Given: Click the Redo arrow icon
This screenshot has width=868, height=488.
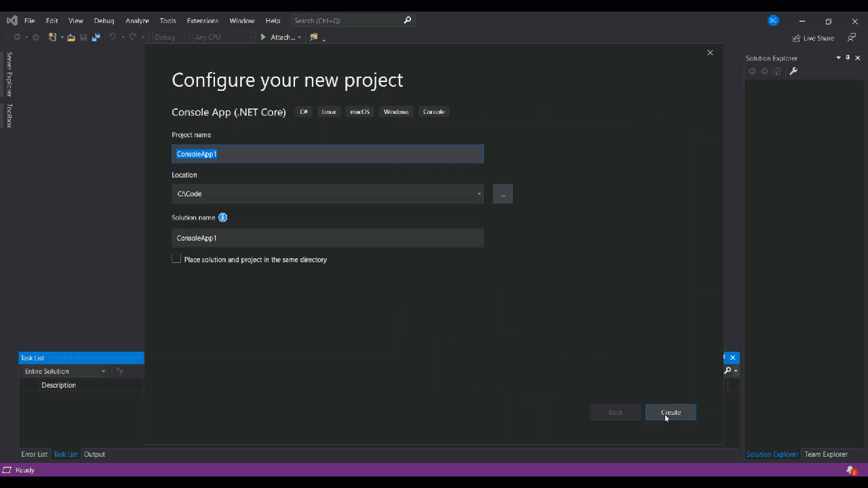Looking at the screenshot, I should coord(133,37).
